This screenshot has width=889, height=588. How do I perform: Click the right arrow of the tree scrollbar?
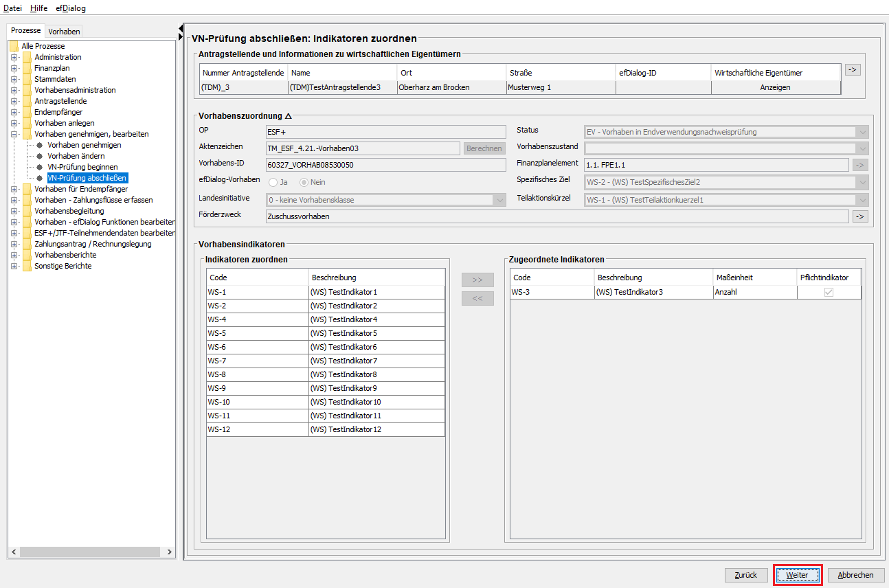point(169,552)
